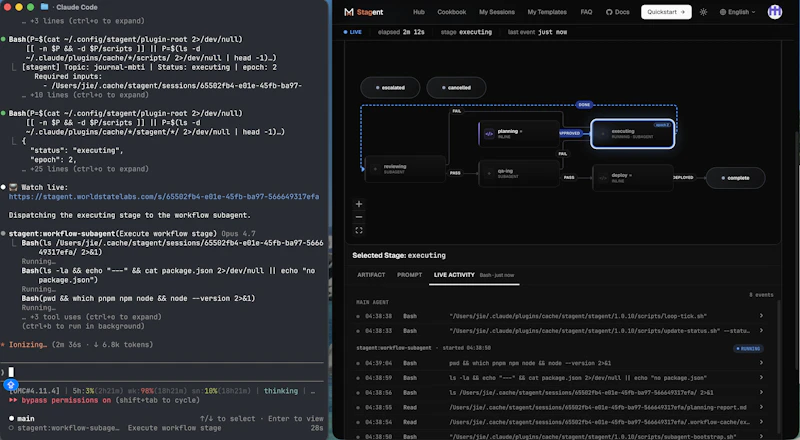Click the complete end node

click(x=735, y=178)
